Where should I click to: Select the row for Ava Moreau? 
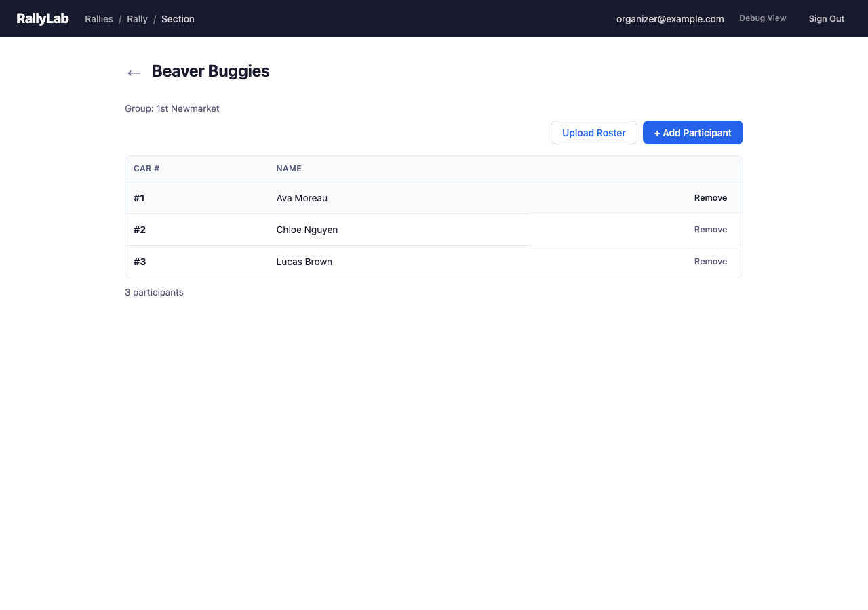tap(407, 197)
